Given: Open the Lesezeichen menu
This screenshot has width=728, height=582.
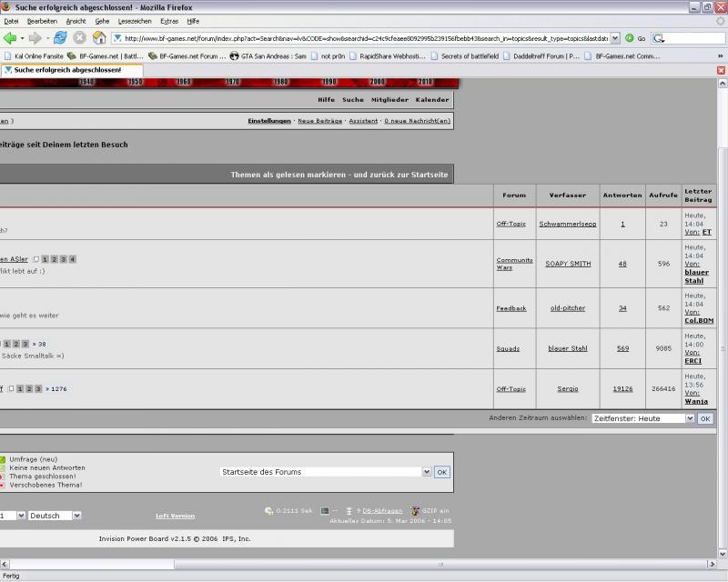Looking at the screenshot, I should tap(135, 21).
